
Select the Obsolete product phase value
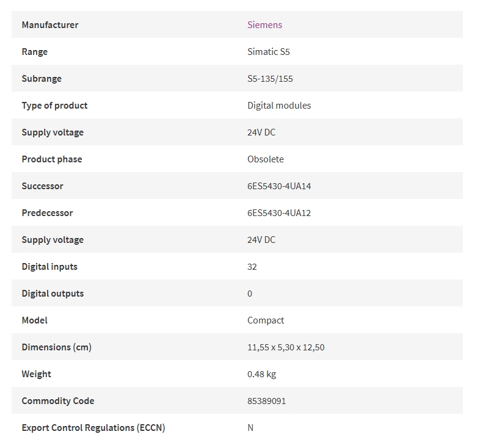[x=265, y=159]
